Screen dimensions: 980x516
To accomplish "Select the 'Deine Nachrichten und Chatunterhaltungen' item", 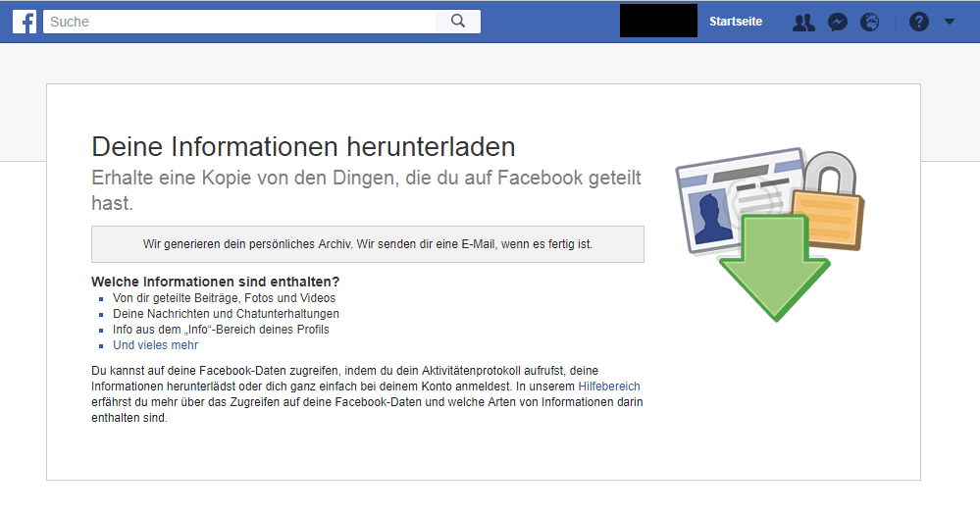I will coord(226,314).
